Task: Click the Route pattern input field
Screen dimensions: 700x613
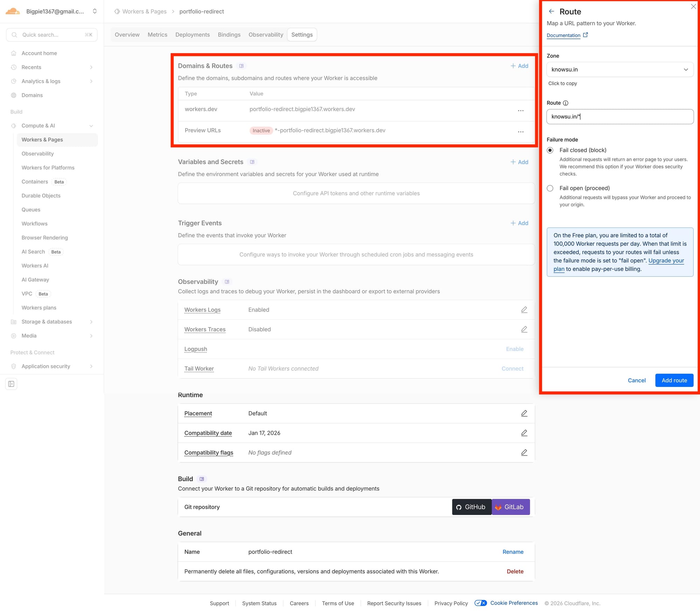Action: coord(619,117)
